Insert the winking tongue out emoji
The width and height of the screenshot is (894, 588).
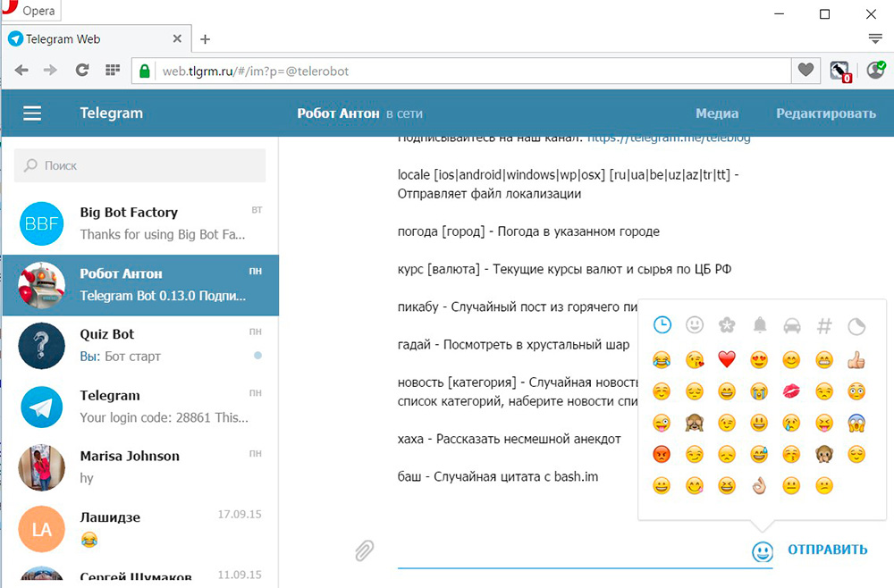(662, 423)
